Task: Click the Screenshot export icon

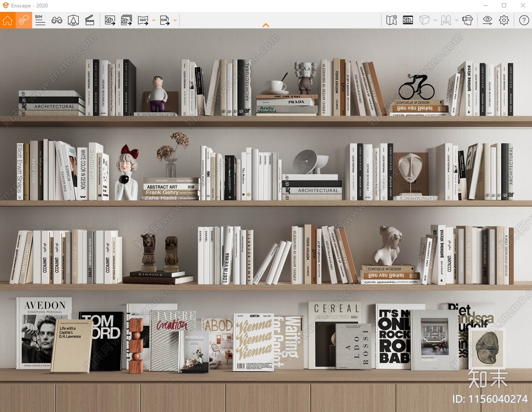Action: (110, 20)
